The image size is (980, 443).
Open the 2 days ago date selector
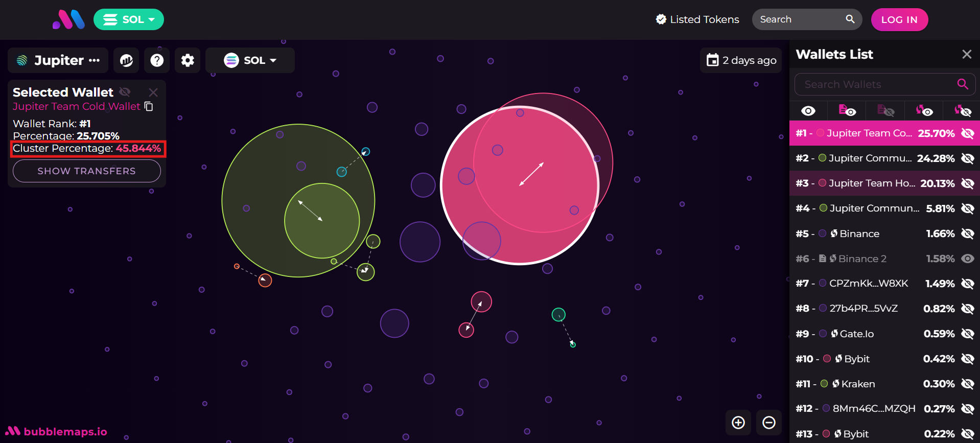[741, 60]
